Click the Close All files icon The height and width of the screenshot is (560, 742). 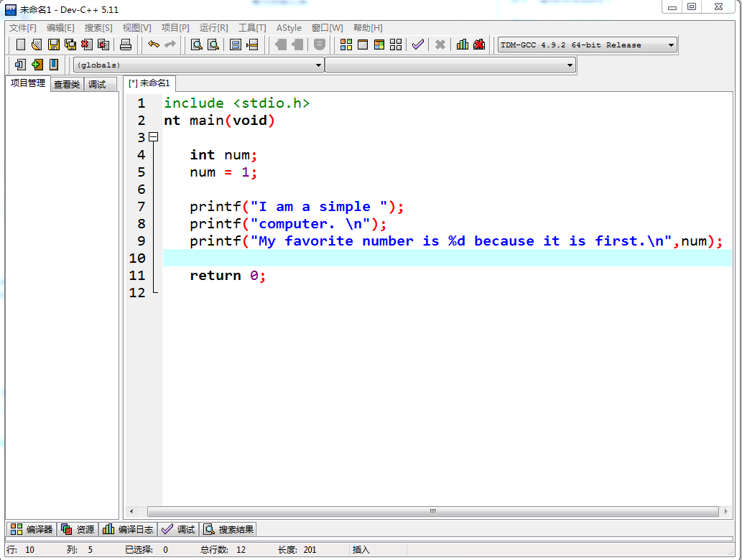point(103,45)
